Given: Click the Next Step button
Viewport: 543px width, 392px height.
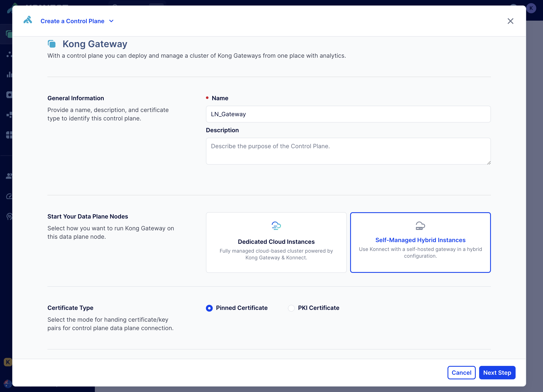Looking at the screenshot, I should (497, 373).
